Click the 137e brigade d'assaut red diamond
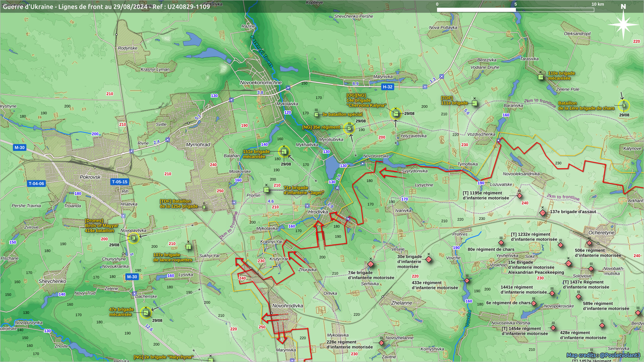This screenshot has width=644, height=362. [x=542, y=213]
